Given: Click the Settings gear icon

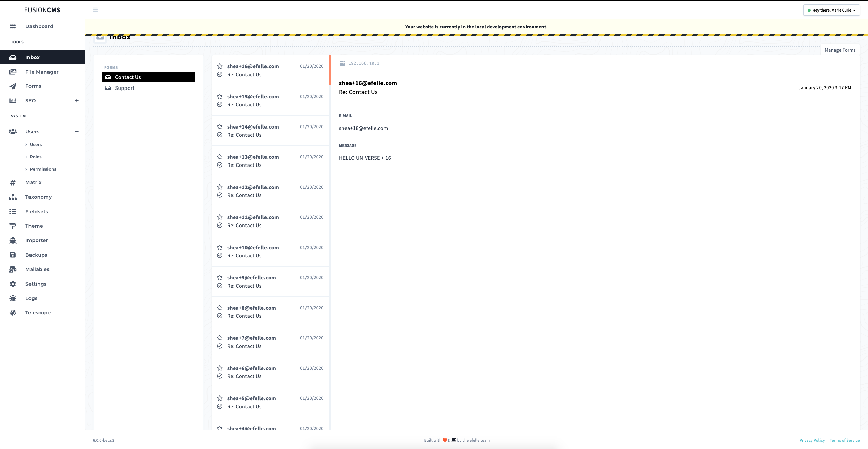Looking at the screenshot, I should (x=13, y=284).
